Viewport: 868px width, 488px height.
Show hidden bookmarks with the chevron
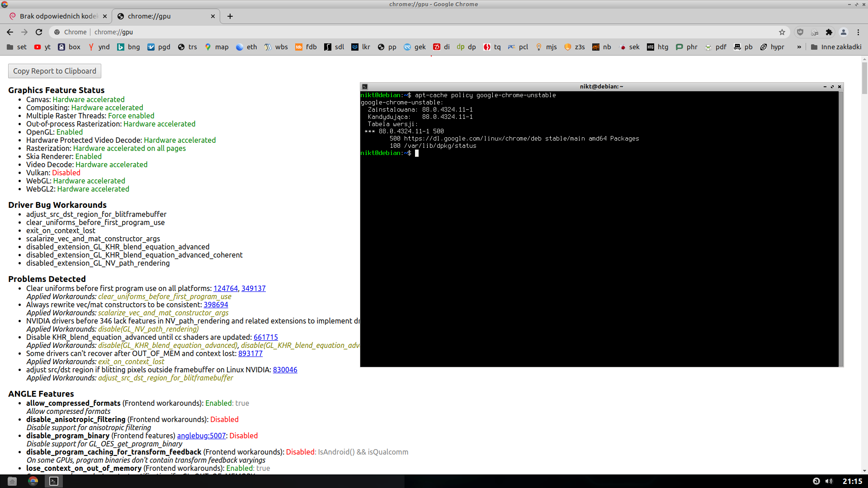[799, 47]
